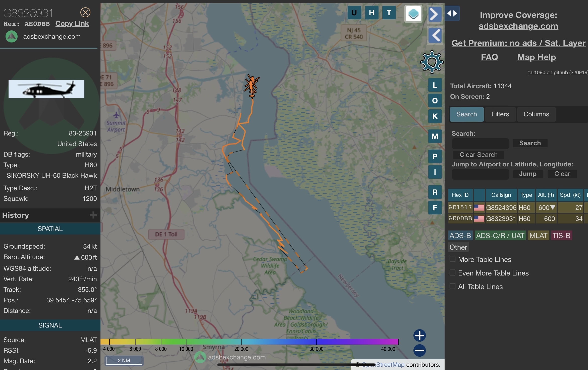The width and height of the screenshot is (588, 370).
Task: Click the Search button
Action: [530, 143]
